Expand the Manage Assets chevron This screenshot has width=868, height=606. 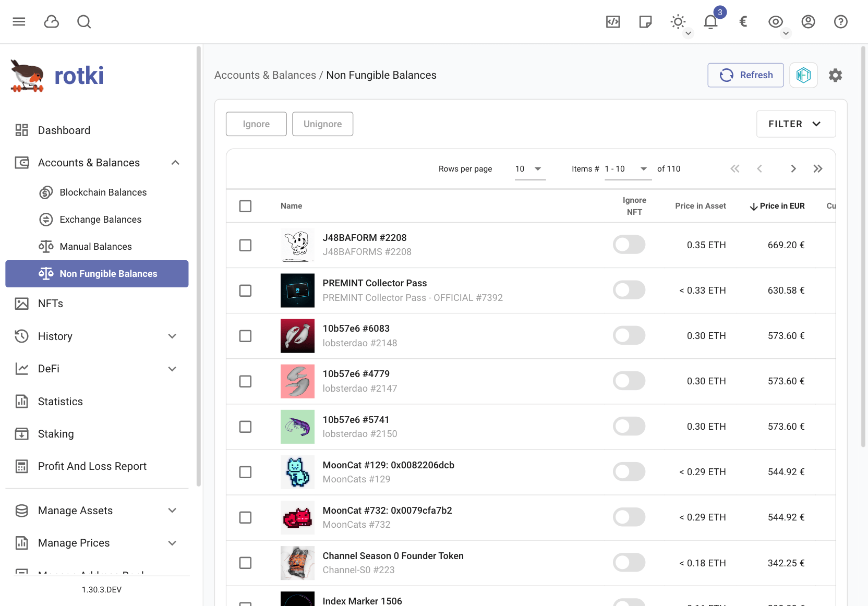[x=172, y=511]
